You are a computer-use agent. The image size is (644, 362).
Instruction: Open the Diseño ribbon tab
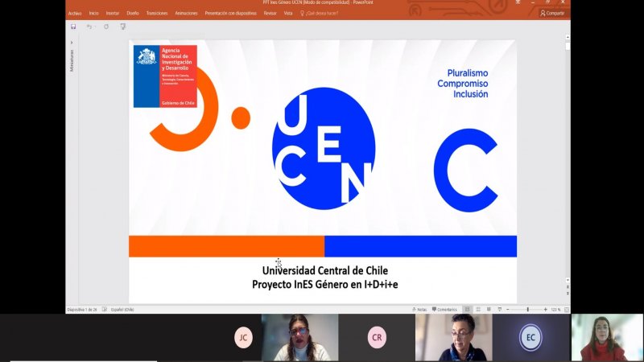pos(133,13)
